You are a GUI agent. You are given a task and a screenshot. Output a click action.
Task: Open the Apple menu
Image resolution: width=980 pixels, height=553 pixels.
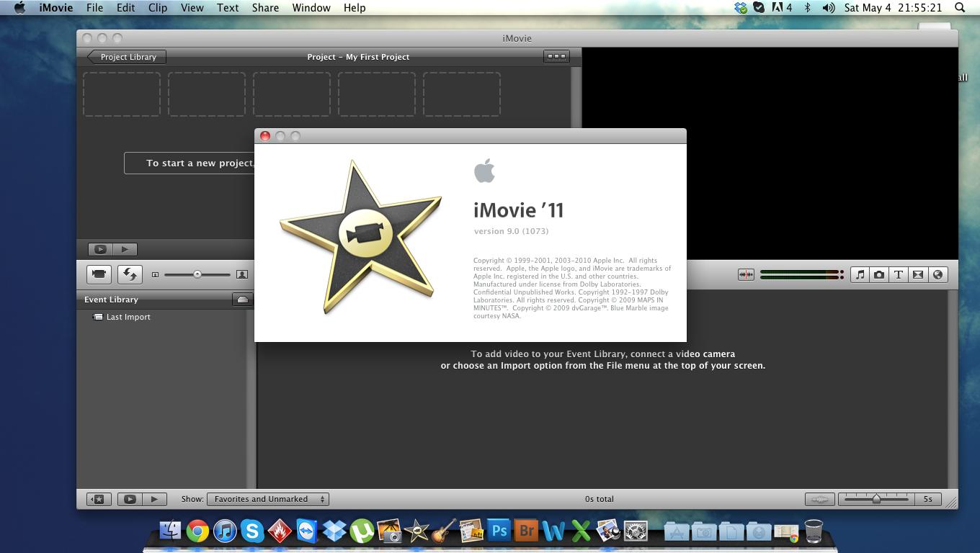(19, 8)
